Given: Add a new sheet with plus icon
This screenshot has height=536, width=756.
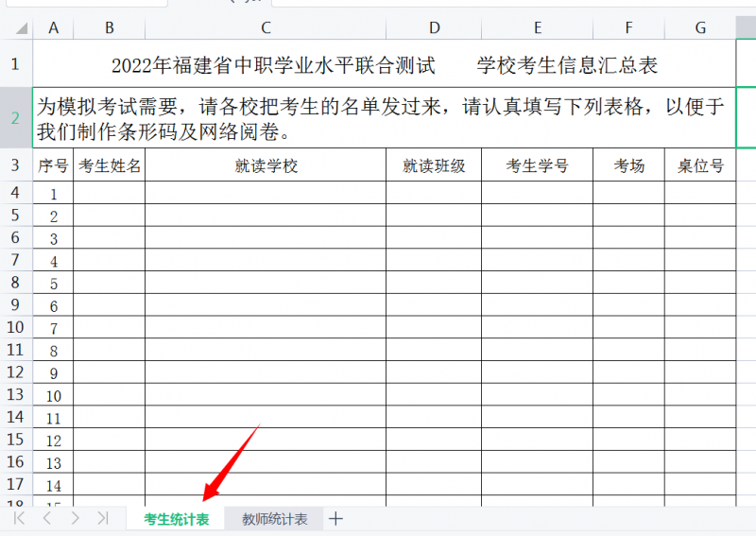Looking at the screenshot, I should pyautogui.click(x=335, y=518).
